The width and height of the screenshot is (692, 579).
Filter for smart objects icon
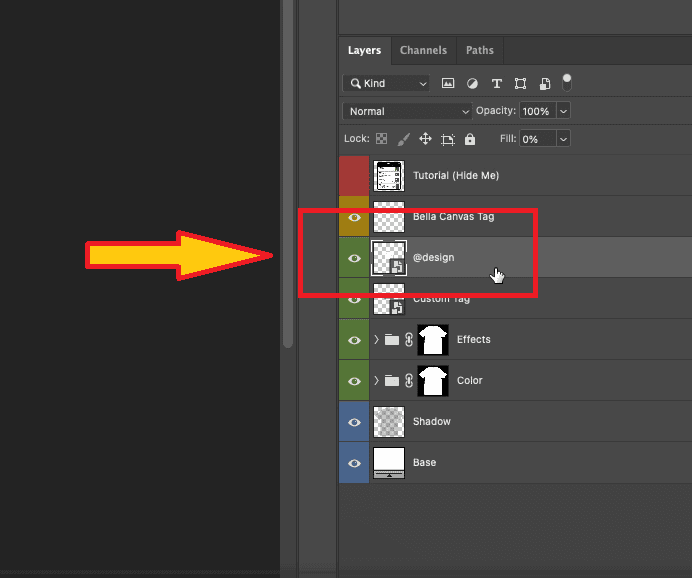545,84
